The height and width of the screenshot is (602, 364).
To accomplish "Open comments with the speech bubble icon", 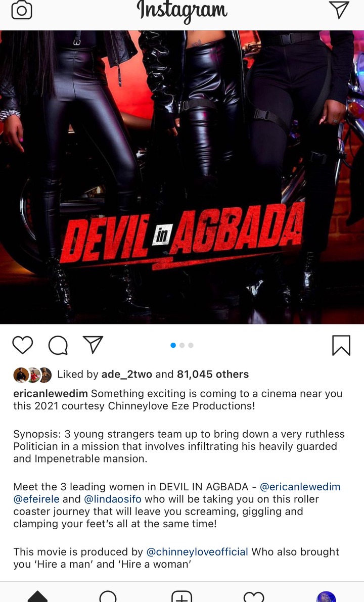I will 58,345.
